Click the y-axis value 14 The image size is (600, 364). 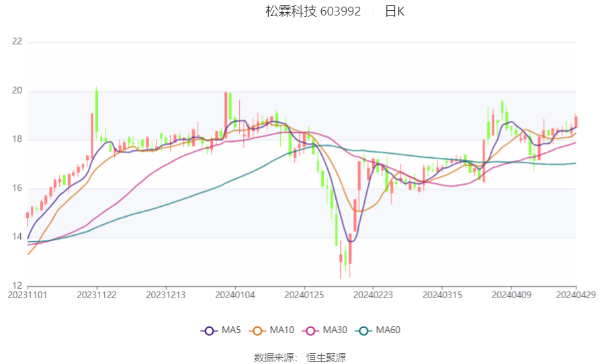pyautogui.click(x=17, y=236)
